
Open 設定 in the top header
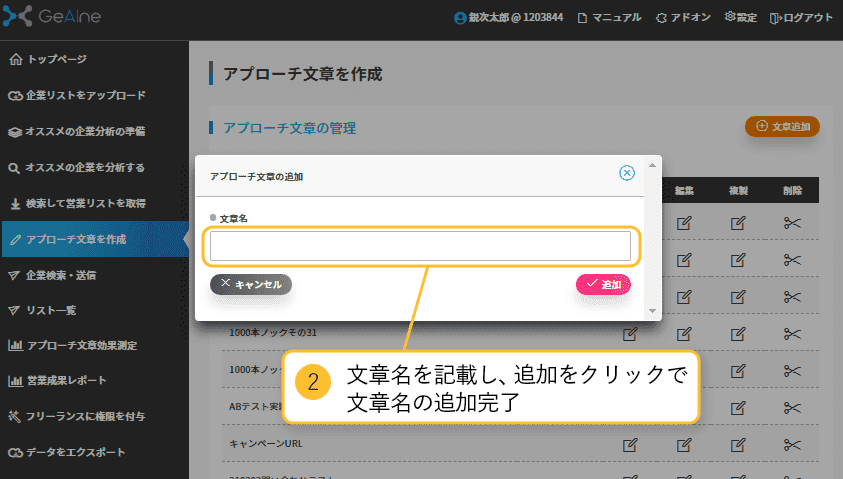(x=741, y=17)
